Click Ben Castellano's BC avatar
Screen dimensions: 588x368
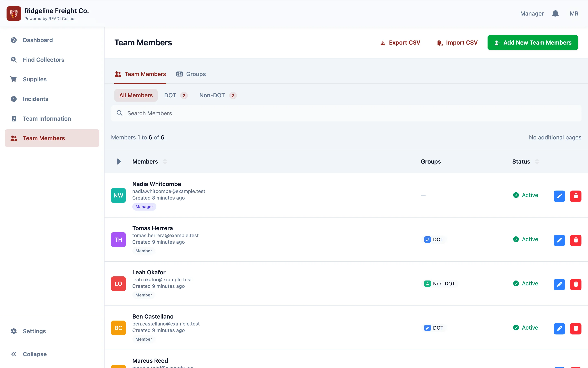tap(118, 328)
